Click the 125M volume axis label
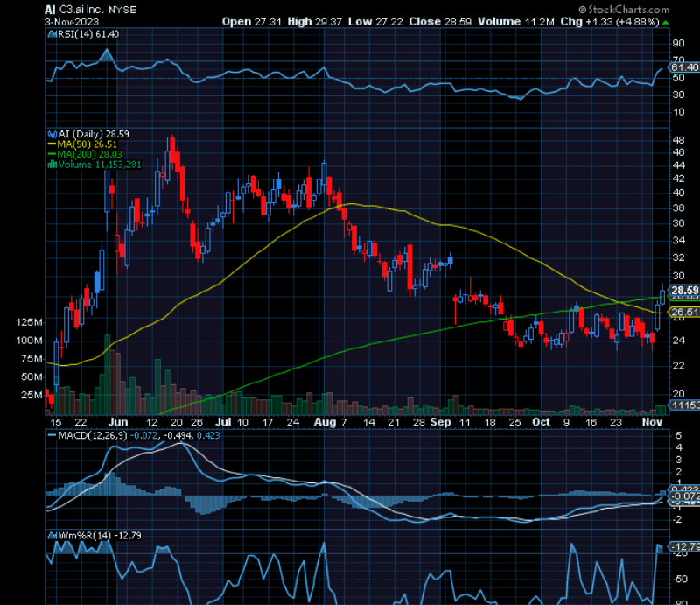This screenshot has width=700, height=605. point(28,324)
